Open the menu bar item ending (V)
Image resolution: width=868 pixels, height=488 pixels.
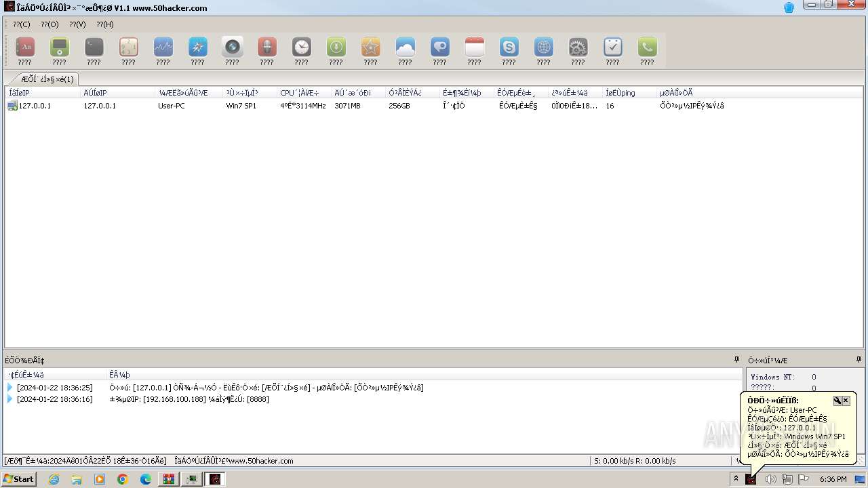click(x=77, y=24)
